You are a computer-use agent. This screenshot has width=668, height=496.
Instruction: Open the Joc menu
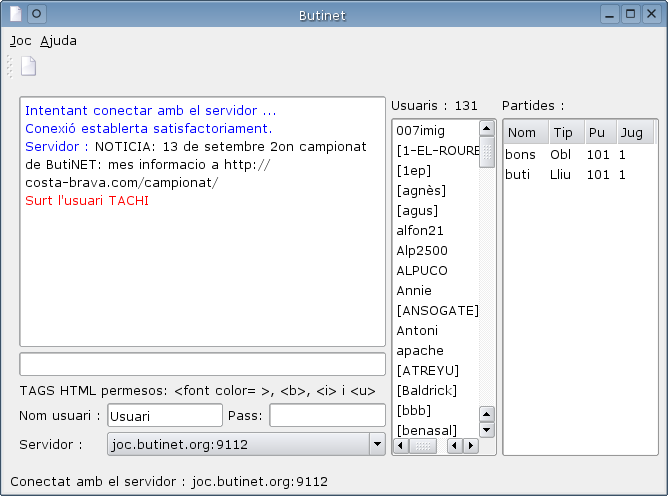click(20, 41)
